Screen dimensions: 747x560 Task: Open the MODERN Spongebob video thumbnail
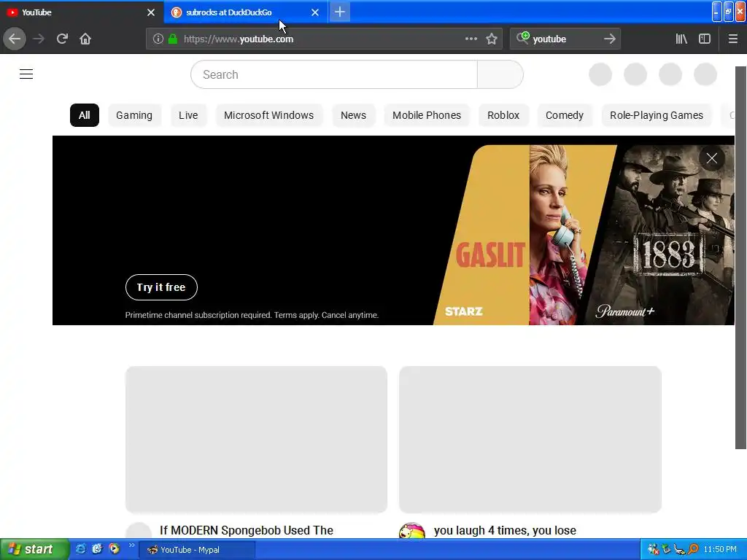256,439
